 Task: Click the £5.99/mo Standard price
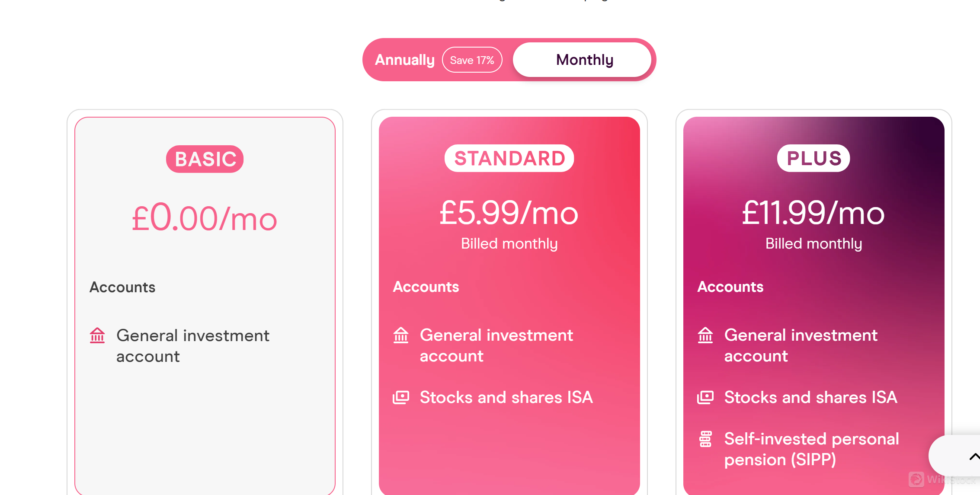pos(509,213)
